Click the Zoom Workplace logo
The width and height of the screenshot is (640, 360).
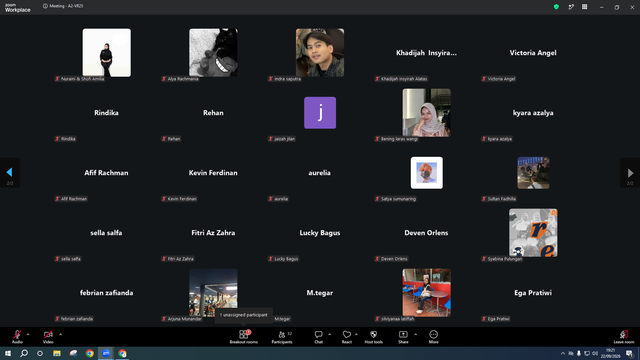[x=18, y=8]
